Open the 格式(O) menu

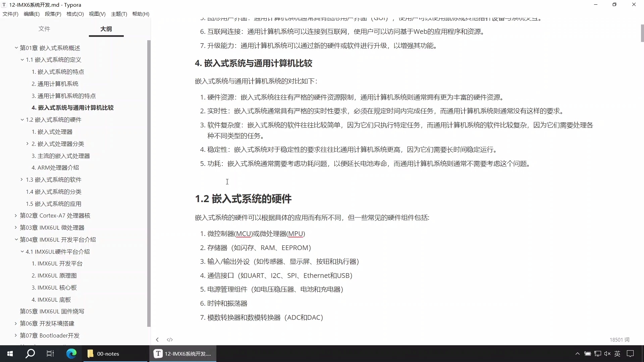[75, 14]
